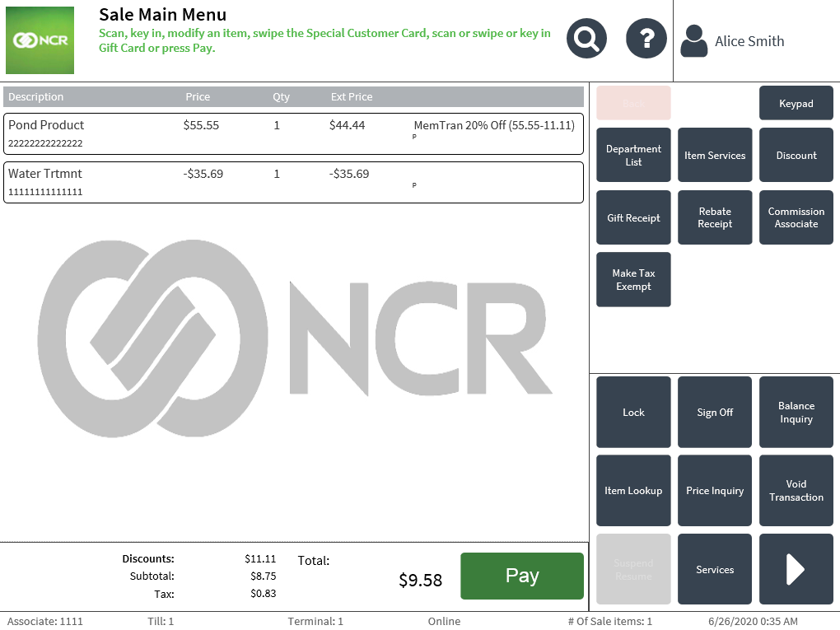Click the Pond Product barcode 22222222222222
This screenshot has height=630, width=840.
point(45,143)
